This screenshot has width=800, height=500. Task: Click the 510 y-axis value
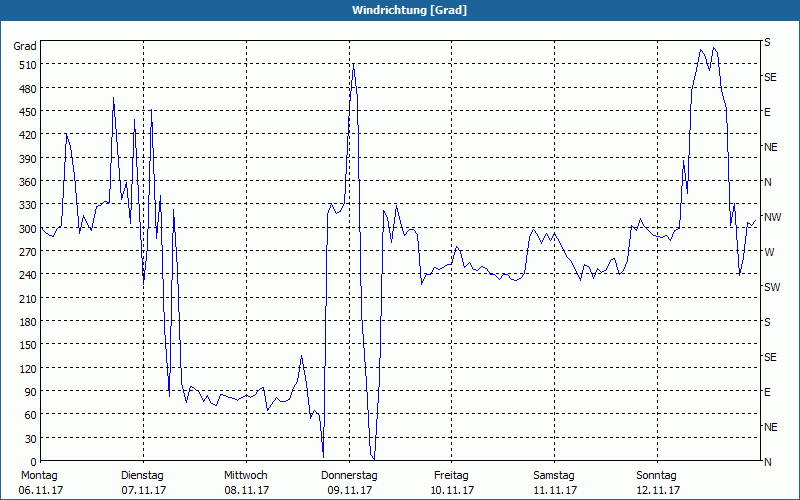point(28,65)
